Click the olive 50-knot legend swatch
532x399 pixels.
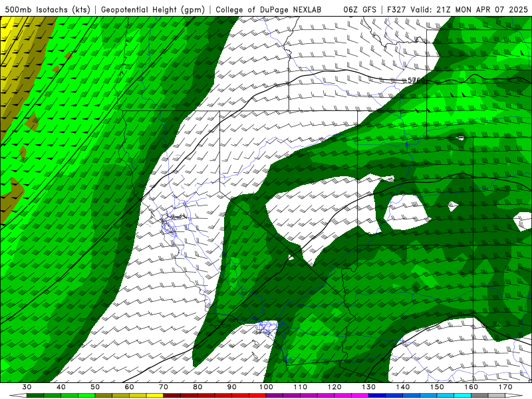pos(104,396)
